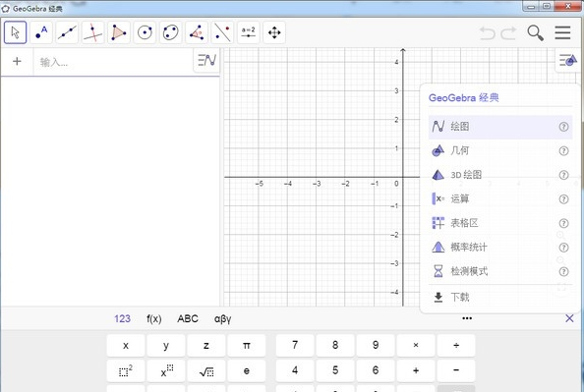Open help for 3D 绘图

click(563, 175)
